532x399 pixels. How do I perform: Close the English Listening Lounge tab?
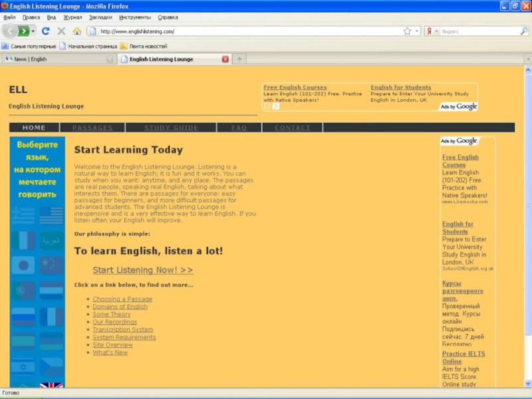pos(225,59)
